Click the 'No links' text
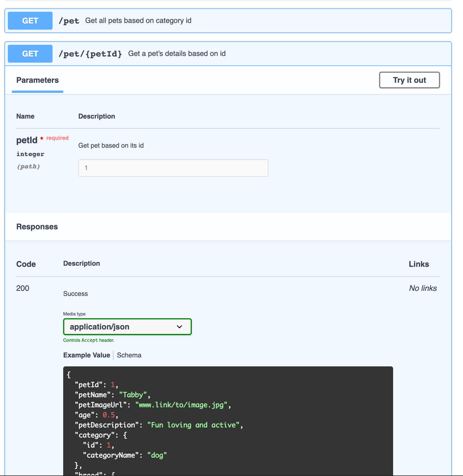 coord(422,288)
